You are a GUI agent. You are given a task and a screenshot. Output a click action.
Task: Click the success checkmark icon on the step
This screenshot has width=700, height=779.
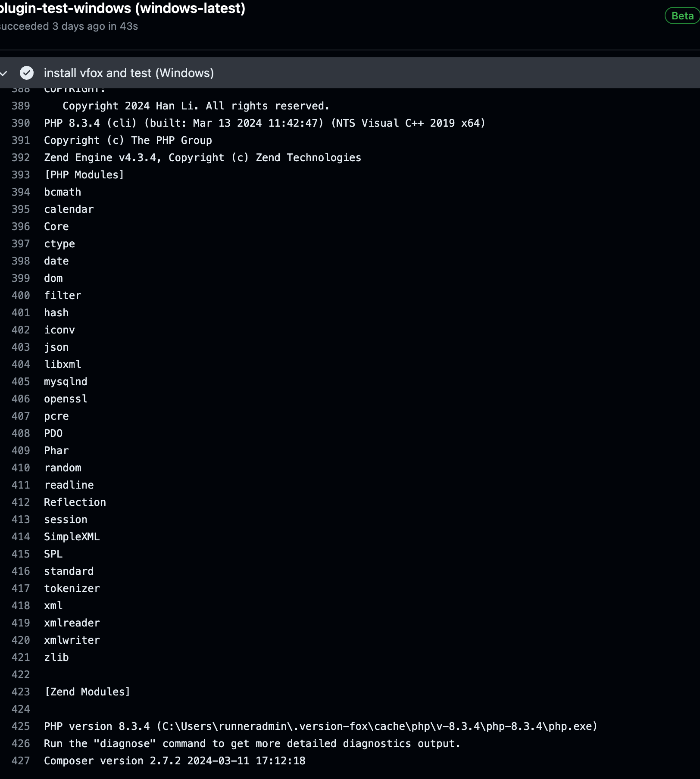tap(27, 73)
